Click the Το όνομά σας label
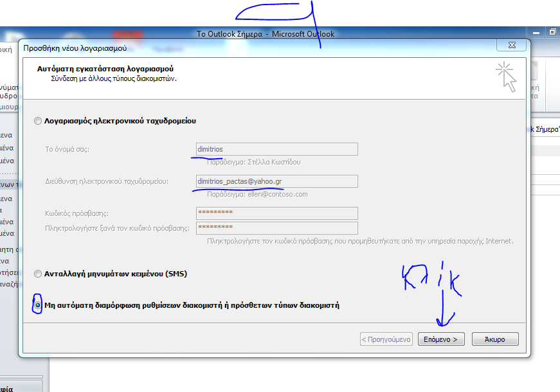This screenshot has width=560, height=392. tap(67, 149)
